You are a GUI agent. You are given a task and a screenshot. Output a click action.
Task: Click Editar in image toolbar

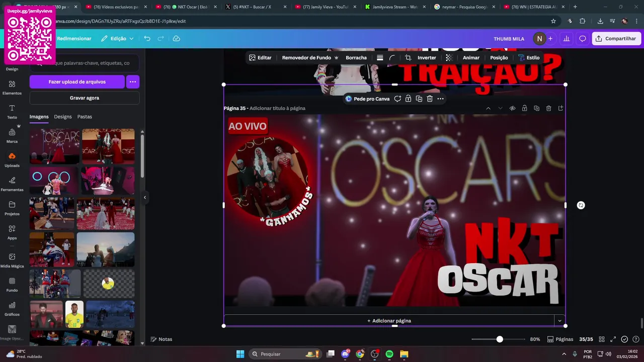tap(260, 58)
